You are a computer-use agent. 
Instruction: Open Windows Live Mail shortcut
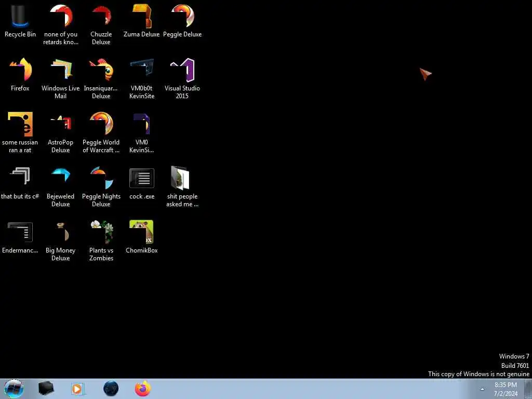[60, 79]
